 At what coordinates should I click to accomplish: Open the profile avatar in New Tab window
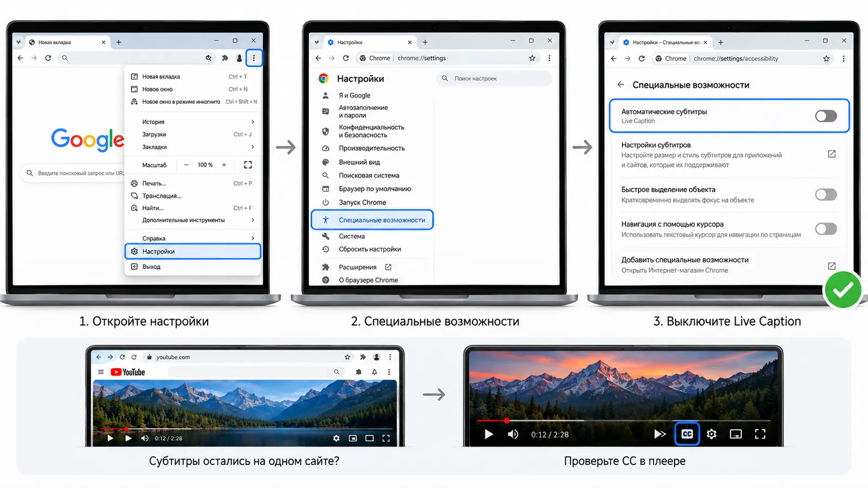pyautogui.click(x=239, y=58)
